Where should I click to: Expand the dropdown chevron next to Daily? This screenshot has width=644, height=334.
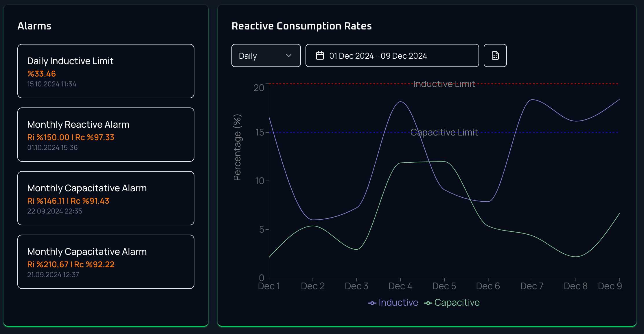[288, 55]
